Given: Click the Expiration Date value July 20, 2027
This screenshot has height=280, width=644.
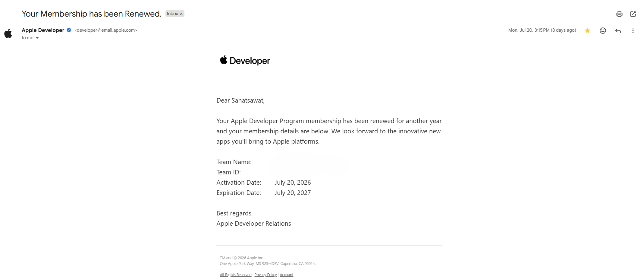Looking at the screenshot, I should click(292, 193).
